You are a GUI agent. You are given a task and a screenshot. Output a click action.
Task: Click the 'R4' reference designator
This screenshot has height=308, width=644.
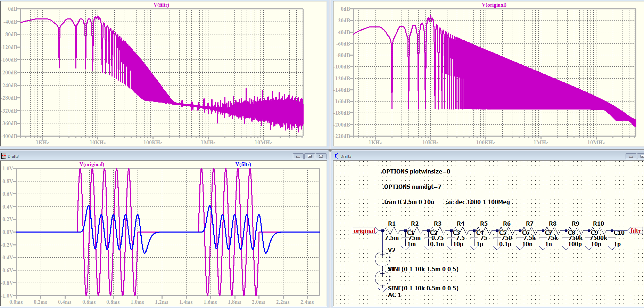460,224
